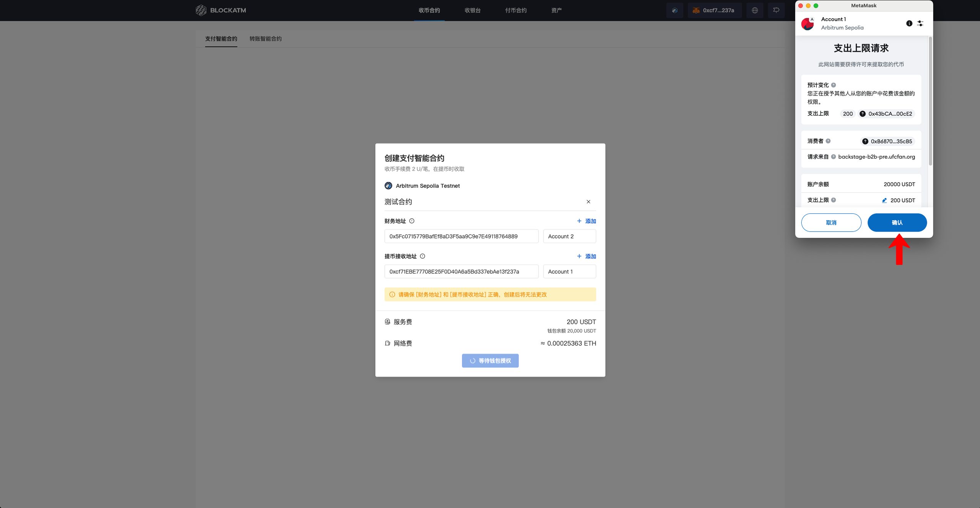Click the help icon beside 预计变化

[833, 85]
